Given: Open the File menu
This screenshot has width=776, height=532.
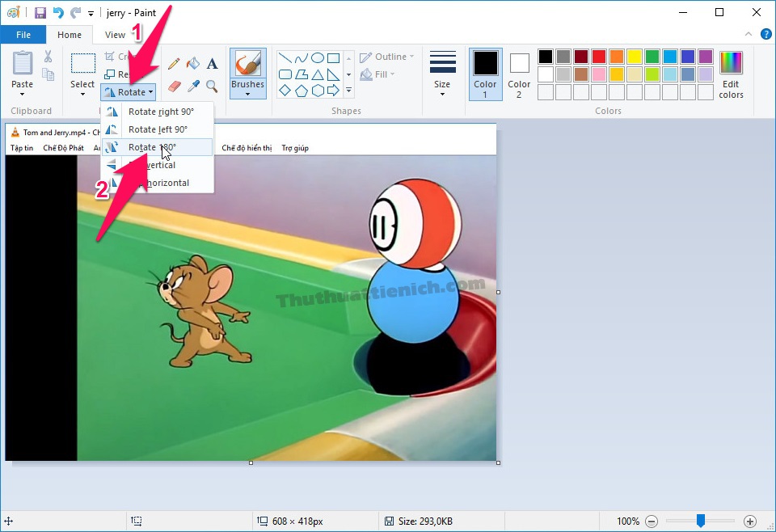Looking at the screenshot, I should [23, 35].
